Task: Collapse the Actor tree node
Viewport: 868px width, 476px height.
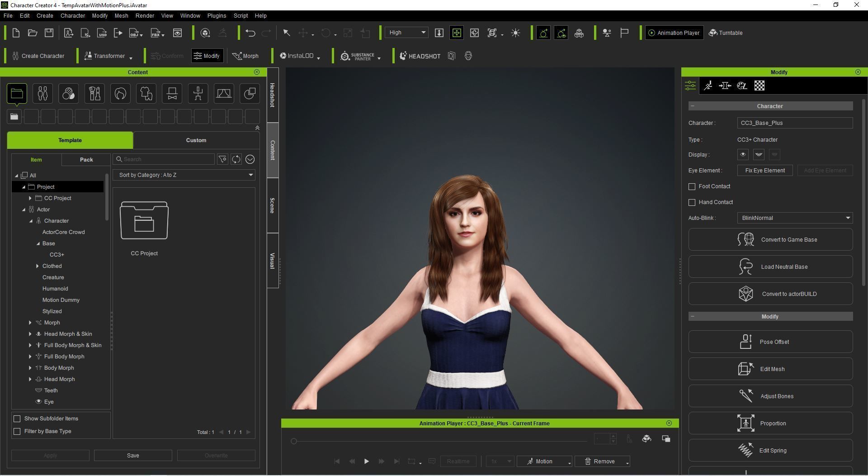Action: tap(24, 209)
